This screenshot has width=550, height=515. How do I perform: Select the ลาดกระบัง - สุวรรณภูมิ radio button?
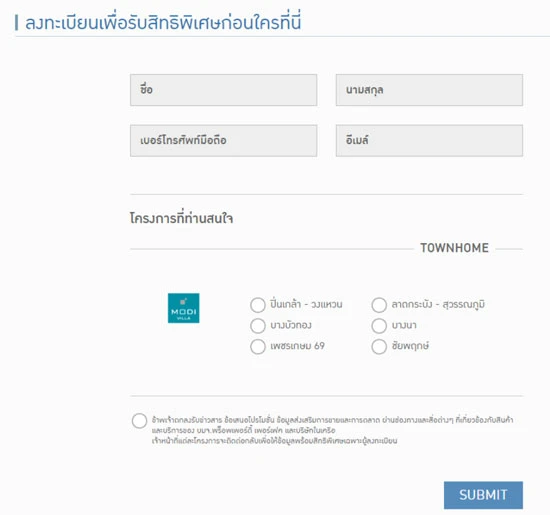[x=379, y=305]
